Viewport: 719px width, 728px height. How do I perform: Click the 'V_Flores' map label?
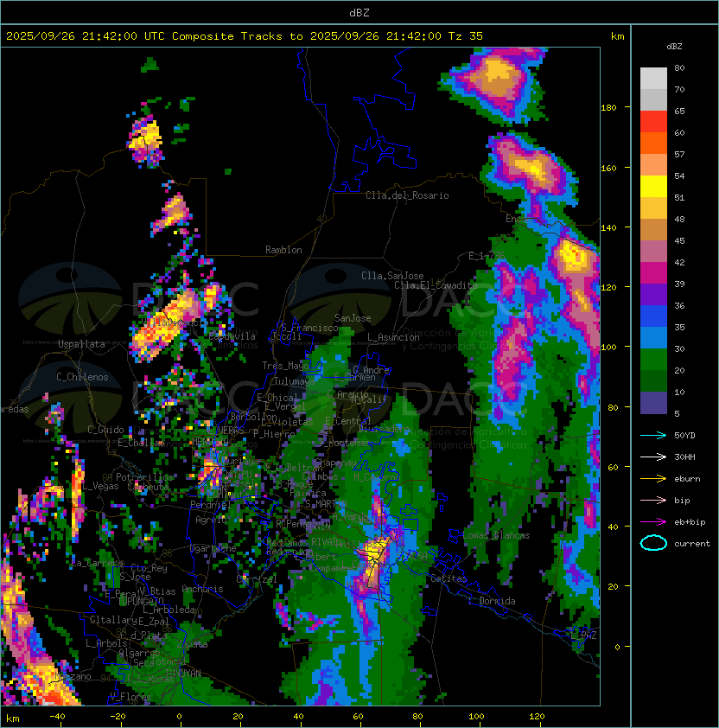tap(130, 696)
